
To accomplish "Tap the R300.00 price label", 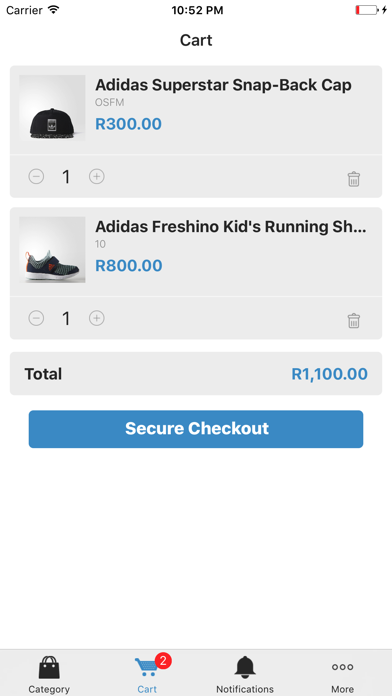I will tap(129, 124).
